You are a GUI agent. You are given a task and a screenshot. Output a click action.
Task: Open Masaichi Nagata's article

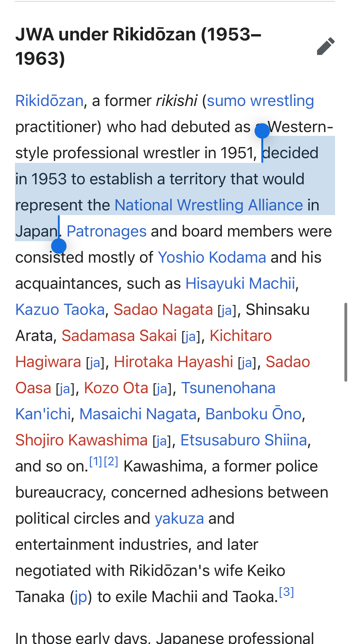click(x=138, y=414)
